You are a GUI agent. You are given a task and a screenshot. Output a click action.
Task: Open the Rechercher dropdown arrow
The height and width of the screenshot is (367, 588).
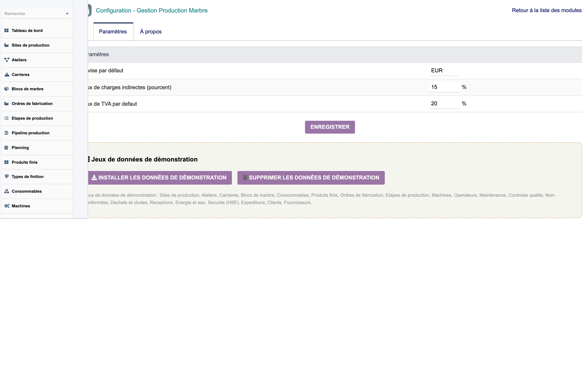67,14
